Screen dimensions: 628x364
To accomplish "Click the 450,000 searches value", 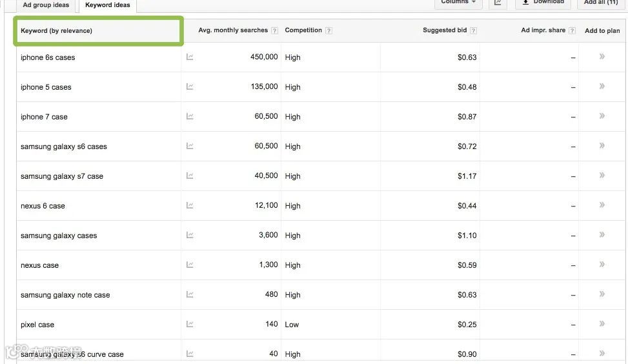I will coord(264,57).
